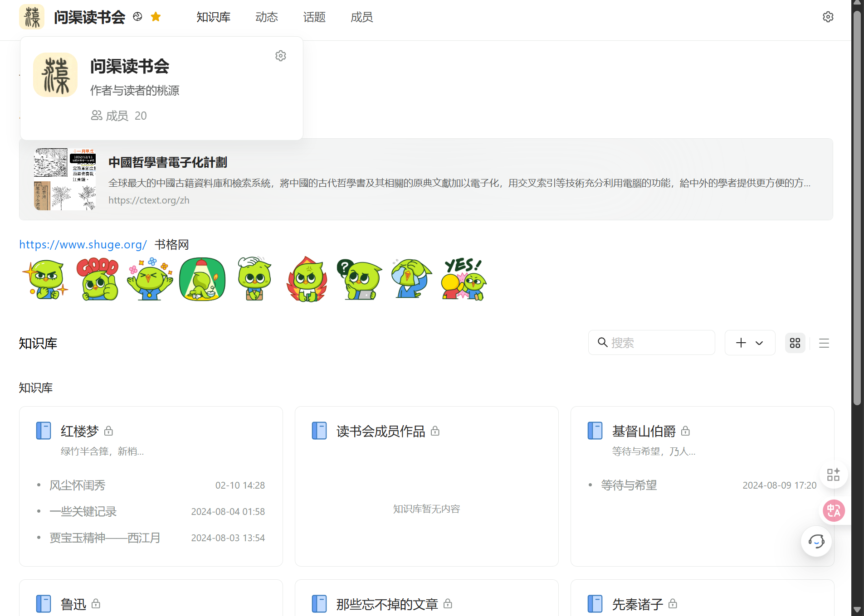The image size is (864, 616).
Task: Open customer support headset icon
Action: (x=816, y=541)
